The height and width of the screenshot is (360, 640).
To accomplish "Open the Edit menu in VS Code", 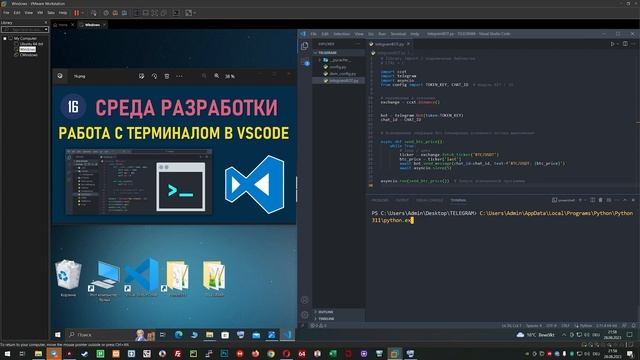I will [x=324, y=34].
